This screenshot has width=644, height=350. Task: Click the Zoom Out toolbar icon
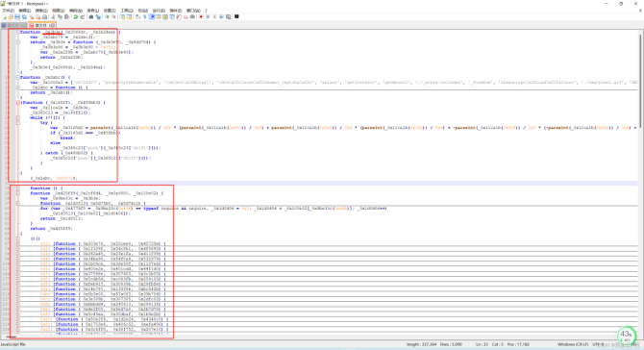(113, 17)
